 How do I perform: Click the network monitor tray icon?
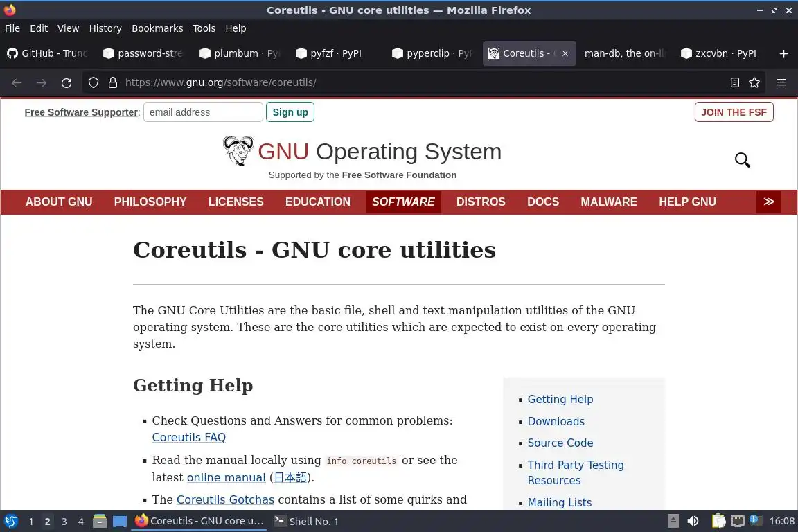coord(738,521)
